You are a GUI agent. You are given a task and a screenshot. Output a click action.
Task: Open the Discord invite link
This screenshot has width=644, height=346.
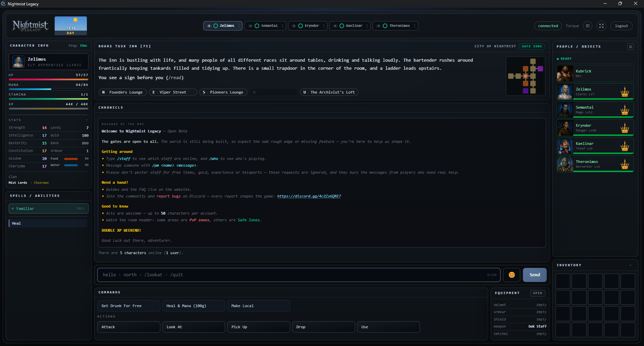click(x=309, y=196)
